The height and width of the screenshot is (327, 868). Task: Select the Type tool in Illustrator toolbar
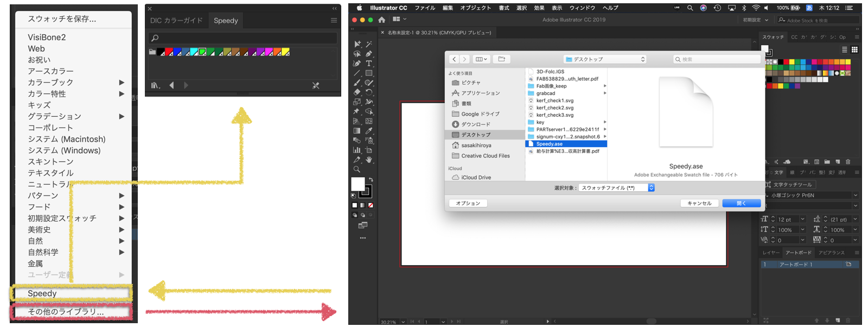[x=369, y=64]
